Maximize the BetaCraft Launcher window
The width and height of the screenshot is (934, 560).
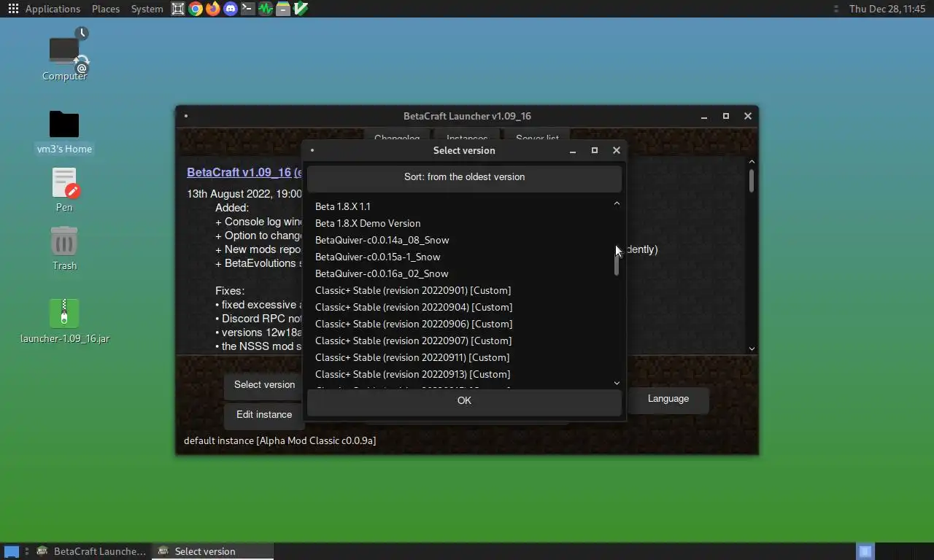tap(726, 116)
